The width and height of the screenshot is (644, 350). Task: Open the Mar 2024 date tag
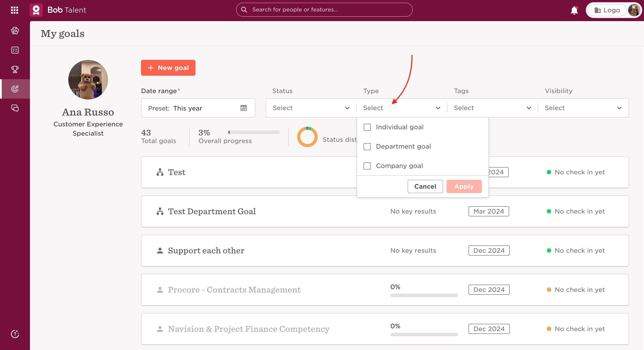coord(488,211)
